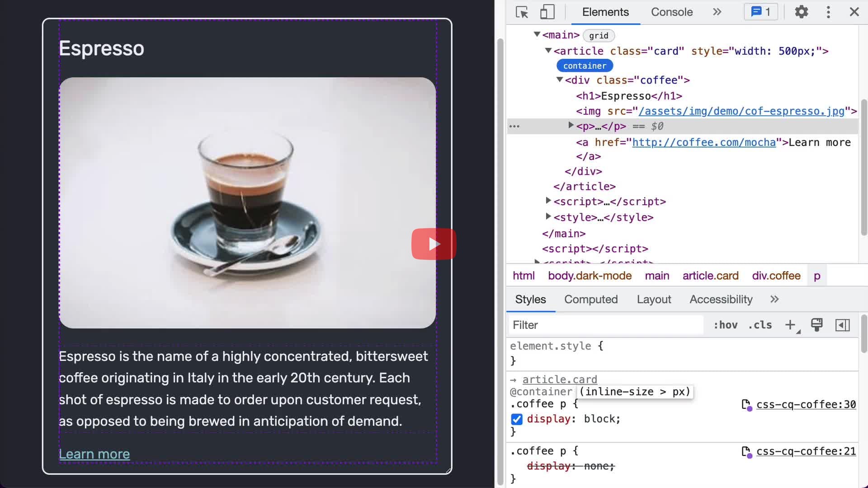
Task: Click the styles Filter input field
Action: [605, 325]
